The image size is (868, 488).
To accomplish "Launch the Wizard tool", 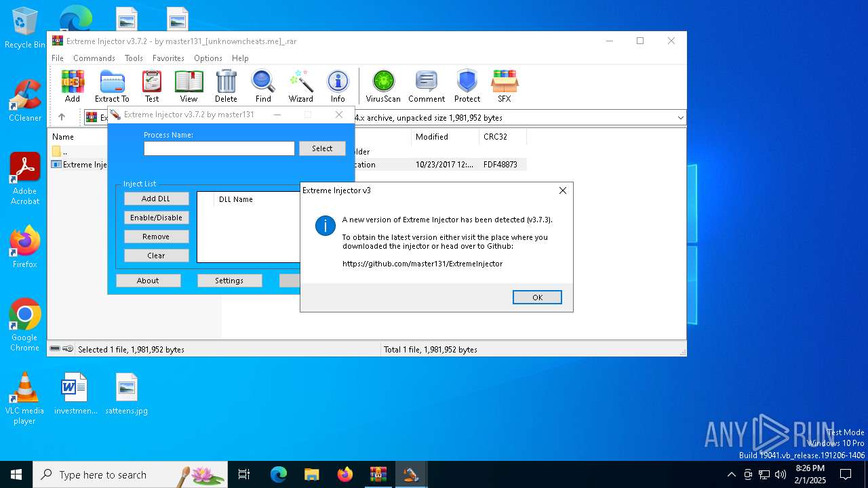I will pyautogui.click(x=300, y=86).
